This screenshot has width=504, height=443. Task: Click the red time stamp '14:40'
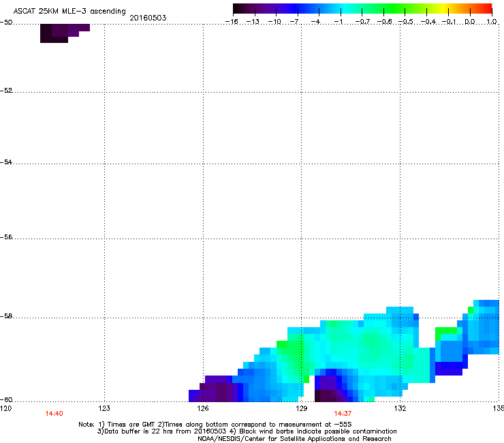click(54, 414)
